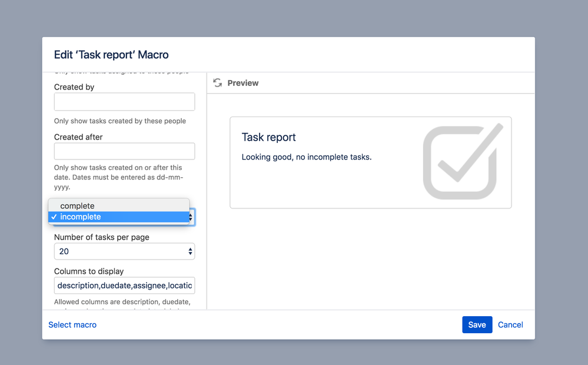The image size is (588, 365).
Task: Click the Preview label
Action: (243, 83)
